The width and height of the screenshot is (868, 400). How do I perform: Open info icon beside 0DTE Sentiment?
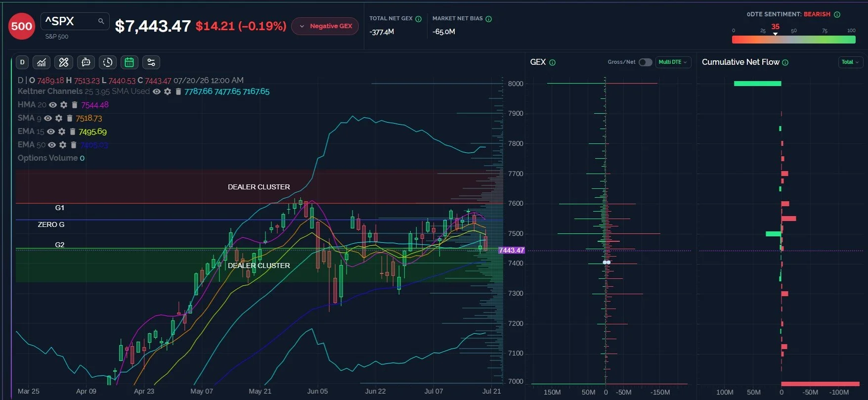coord(837,14)
